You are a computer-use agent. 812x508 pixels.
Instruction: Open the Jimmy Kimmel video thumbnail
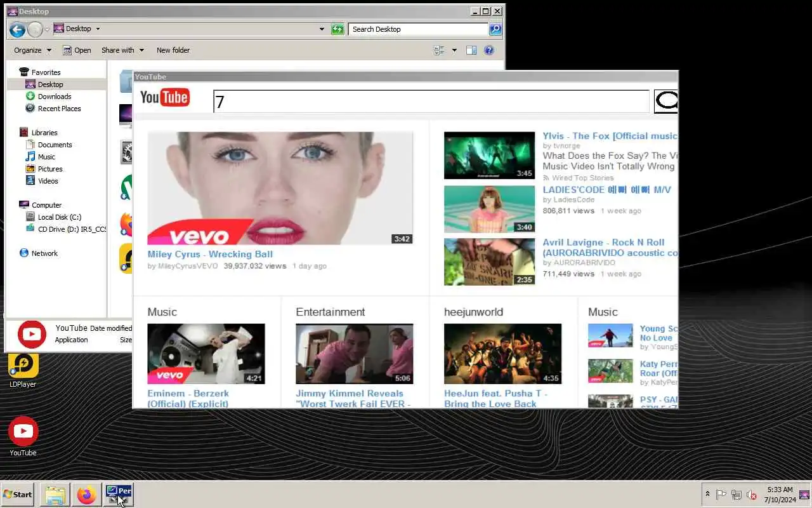click(354, 354)
